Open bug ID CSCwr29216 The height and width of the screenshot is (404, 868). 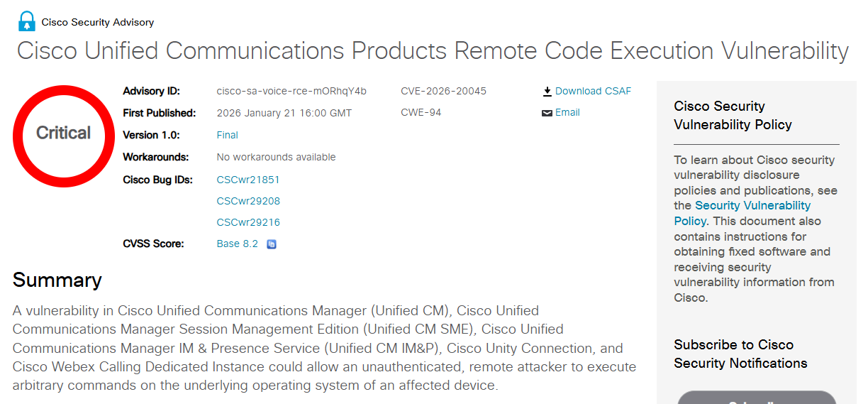coord(248,222)
